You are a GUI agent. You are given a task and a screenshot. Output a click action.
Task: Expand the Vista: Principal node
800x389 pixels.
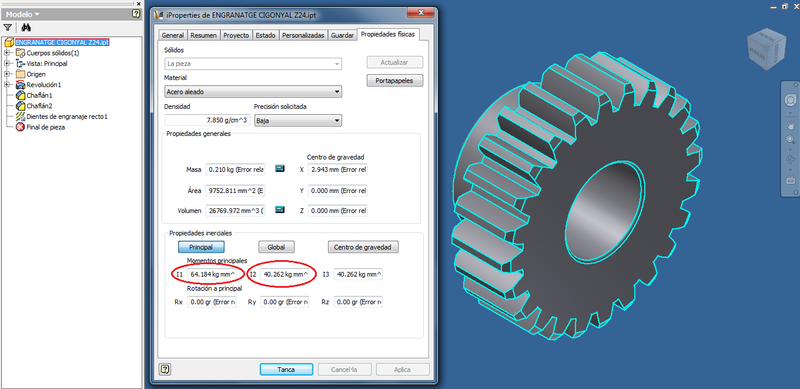(x=7, y=63)
